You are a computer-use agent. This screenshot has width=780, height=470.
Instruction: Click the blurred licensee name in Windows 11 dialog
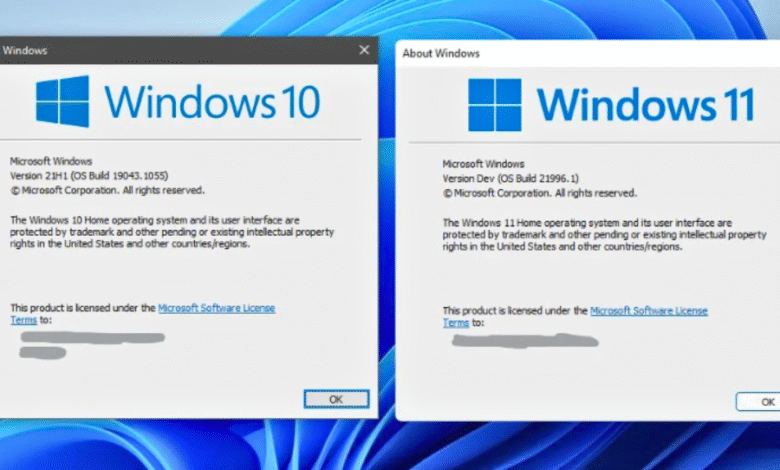pyautogui.click(x=525, y=340)
